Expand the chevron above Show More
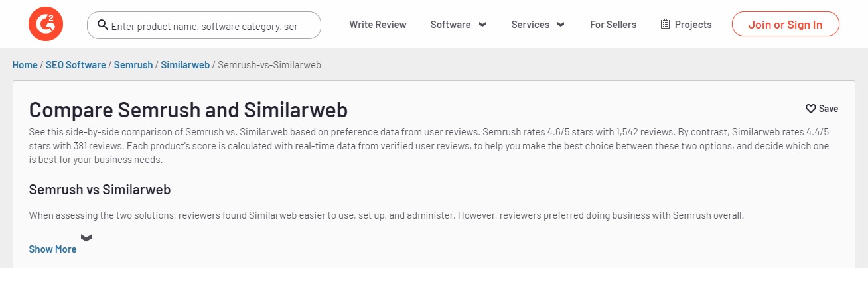Screen dimensions: 868x305 pos(86,237)
